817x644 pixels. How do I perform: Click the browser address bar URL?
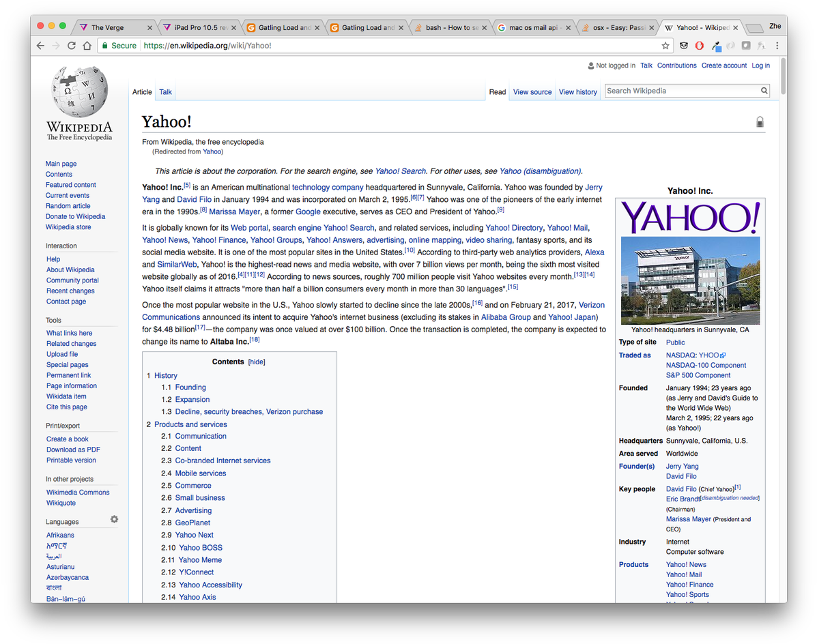(x=207, y=46)
